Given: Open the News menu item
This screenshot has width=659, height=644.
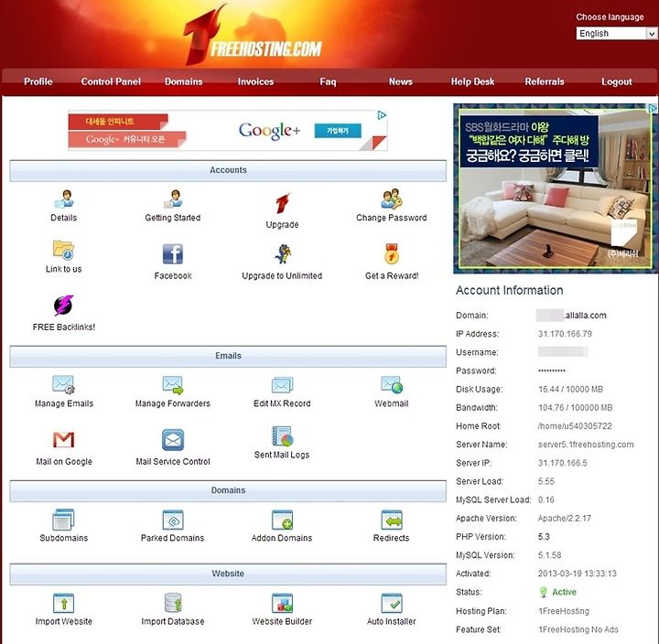Looking at the screenshot, I should [x=401, y=81].
